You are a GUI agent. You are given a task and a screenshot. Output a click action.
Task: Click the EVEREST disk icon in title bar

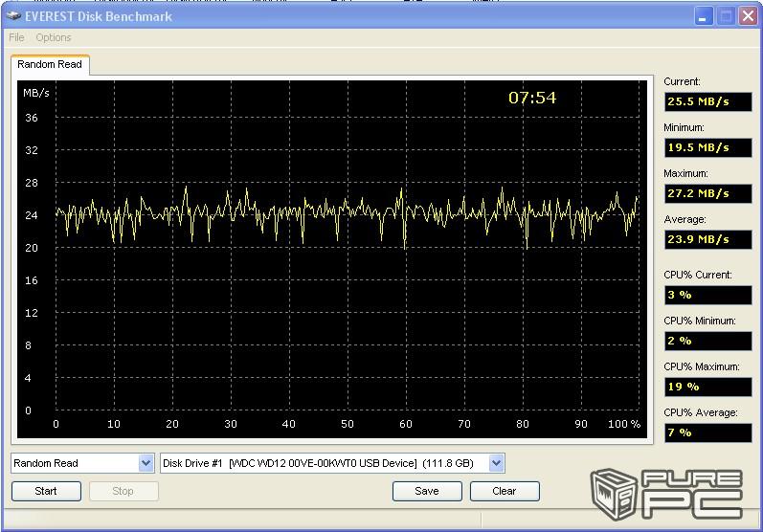pos(13,16)
